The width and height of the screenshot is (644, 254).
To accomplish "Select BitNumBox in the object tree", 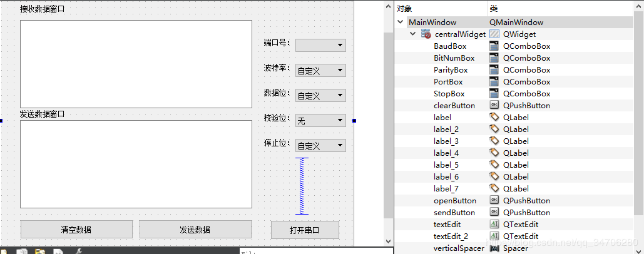I will (454, 58).
